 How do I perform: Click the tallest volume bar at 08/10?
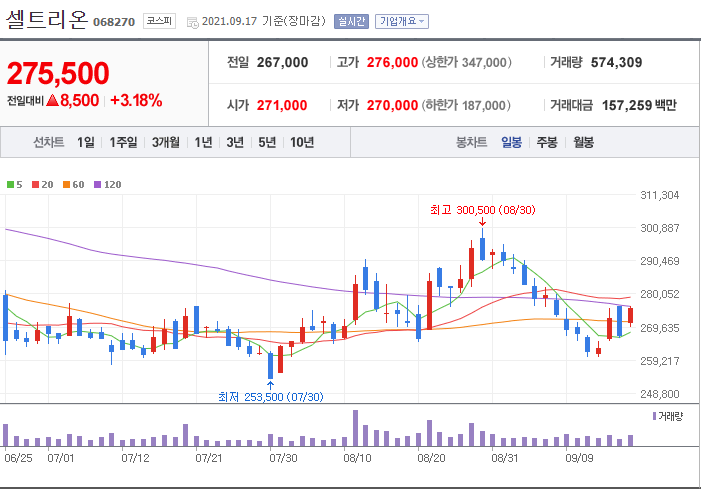355,428
